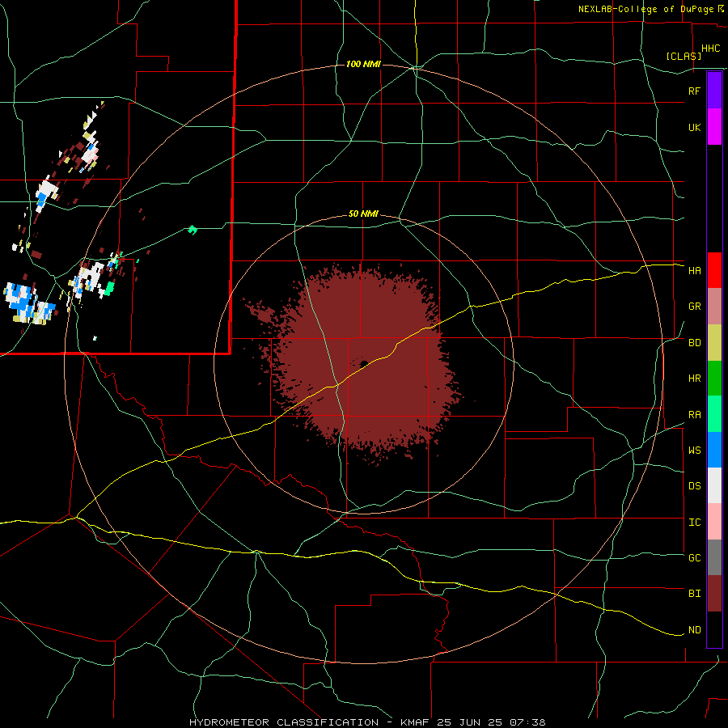The image size is (728, 728).
Task: Click the dark green HR legend swatch
Action: 714,378
